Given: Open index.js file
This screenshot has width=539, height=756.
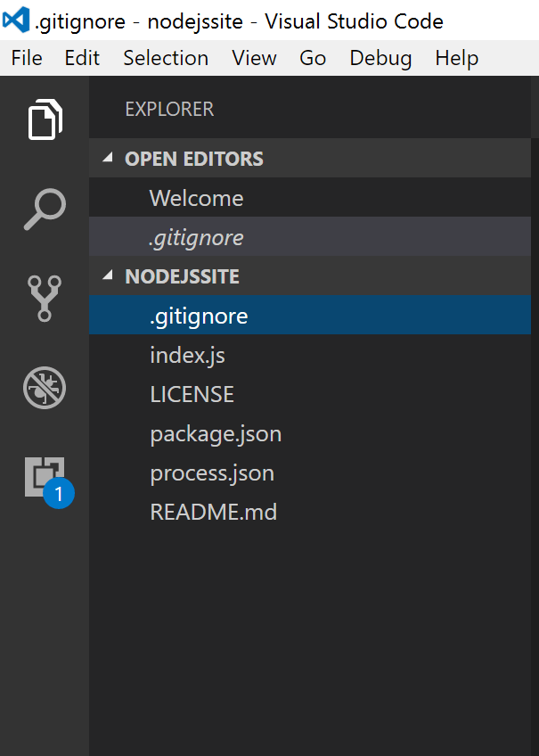Looking at the screenshot, I should point(310,355).
